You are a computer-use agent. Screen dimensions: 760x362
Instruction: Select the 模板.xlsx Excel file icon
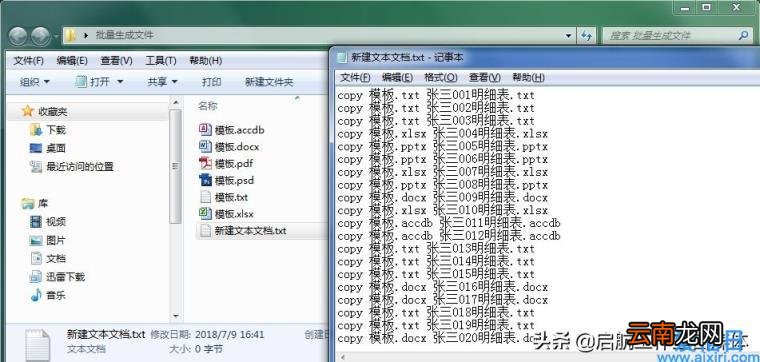205,214
